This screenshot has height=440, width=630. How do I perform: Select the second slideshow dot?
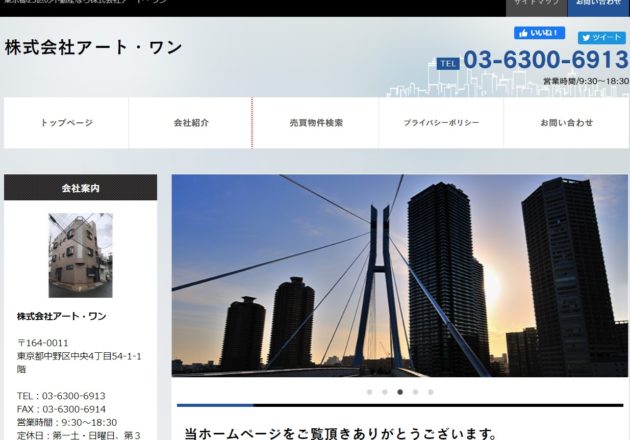point(385,392)
